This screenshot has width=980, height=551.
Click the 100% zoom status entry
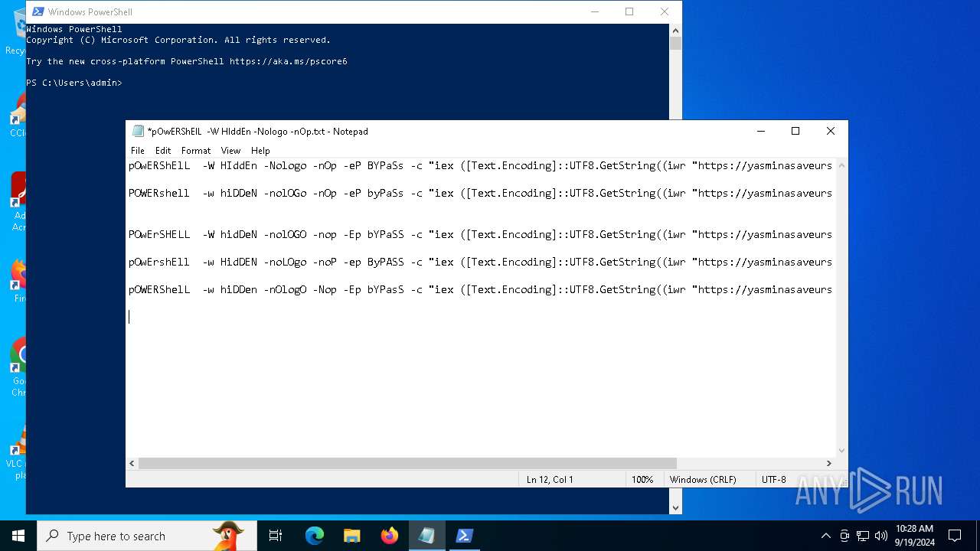[x=642, y=480]
